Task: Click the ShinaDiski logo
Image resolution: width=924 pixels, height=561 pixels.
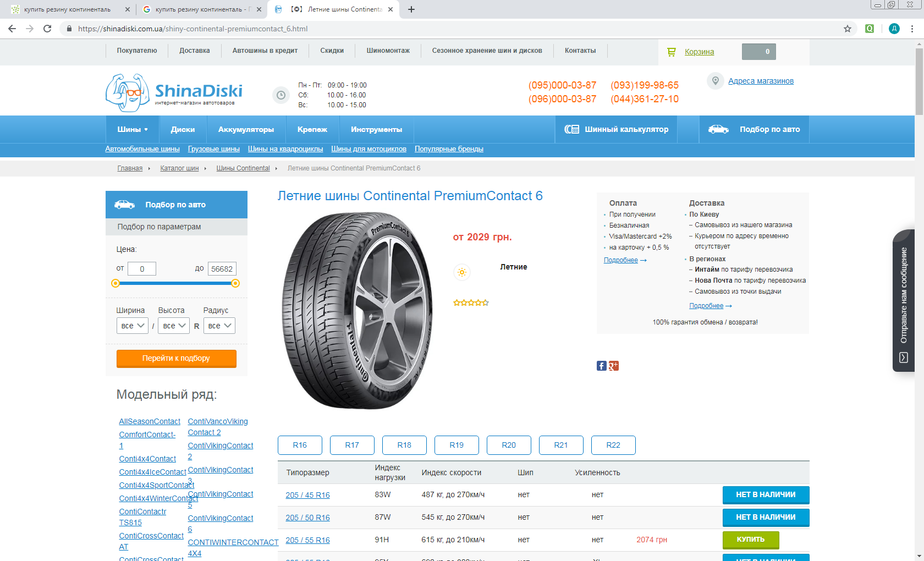Action: tap(174, 93)
